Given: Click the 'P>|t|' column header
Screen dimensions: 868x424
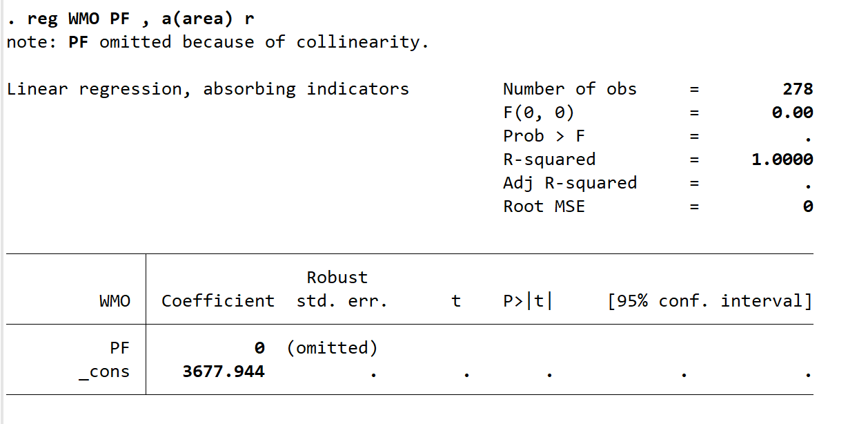Looking at the screenshot, I should (528, 301).
